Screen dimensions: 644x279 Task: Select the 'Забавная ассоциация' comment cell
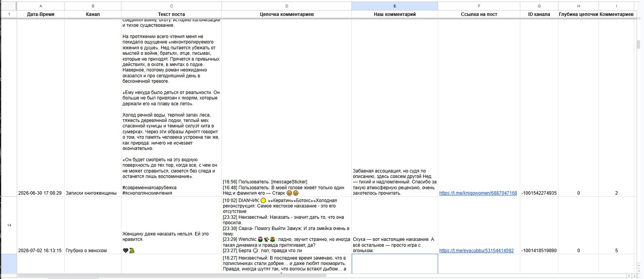(395, 108)
